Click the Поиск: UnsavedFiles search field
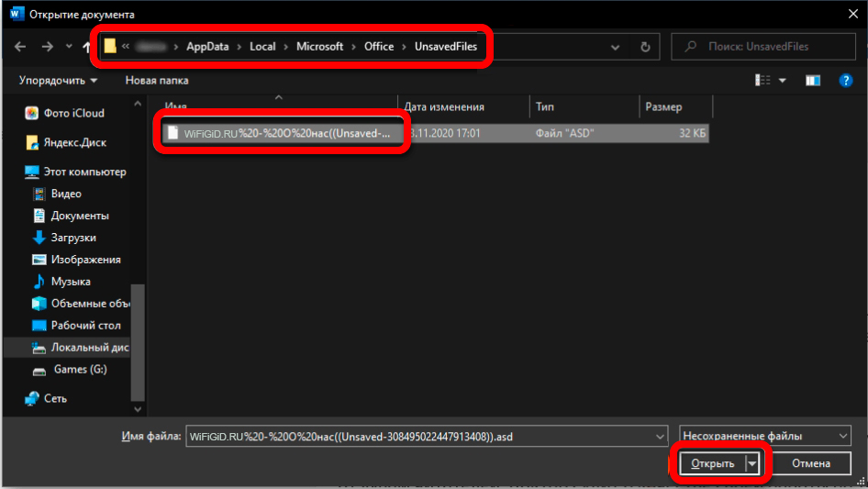Screen dimensions: 868x489 pyautogui.click(x=762, y=47)
